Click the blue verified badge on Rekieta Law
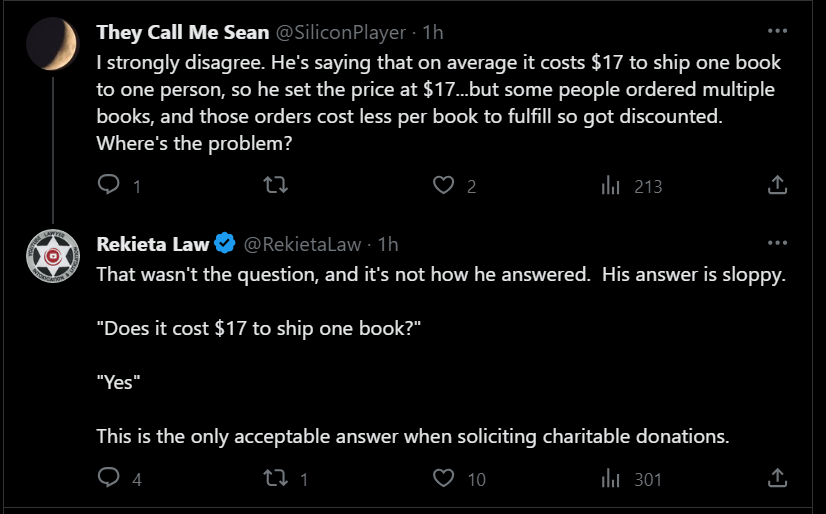Viewport: 826px width, 514px height. tap(225, 243)
